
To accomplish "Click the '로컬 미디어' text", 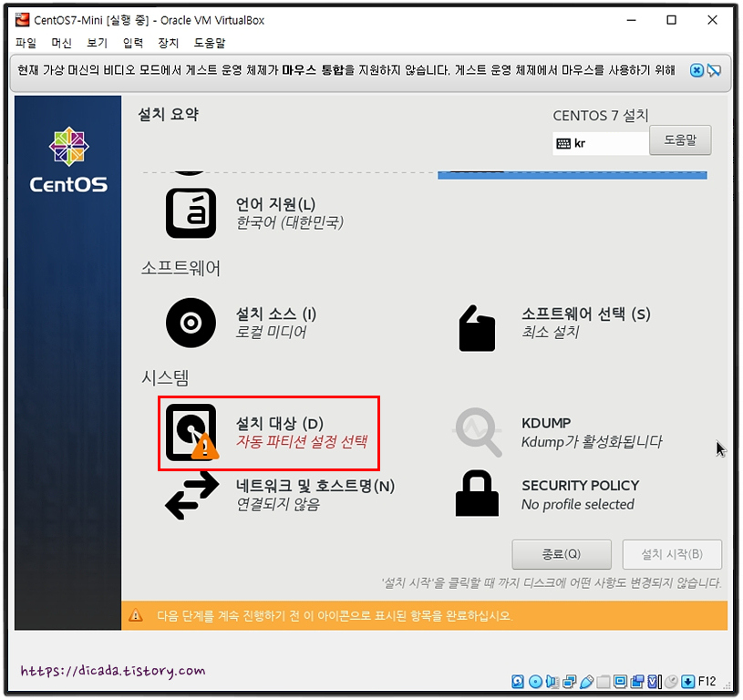I will tap(272, 332).
